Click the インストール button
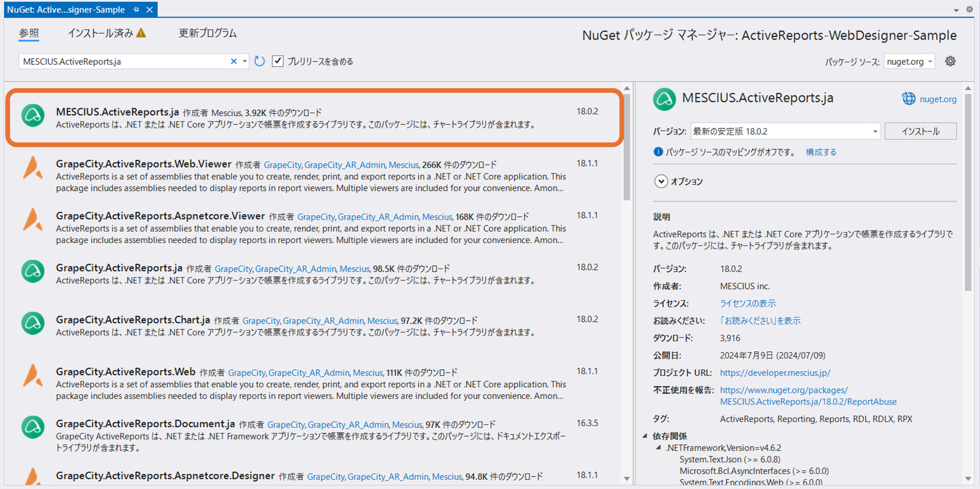The width and height of the screenshot is (980, 489). tap(920, 131)
